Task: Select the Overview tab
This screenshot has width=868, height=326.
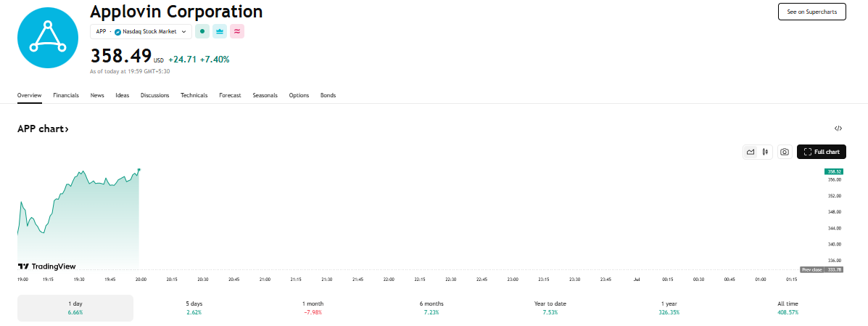Action: (29, 95)
